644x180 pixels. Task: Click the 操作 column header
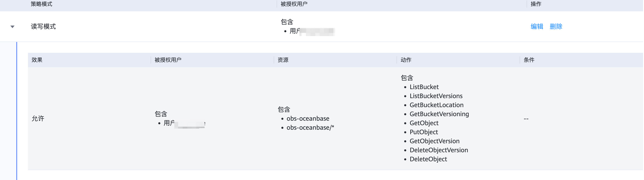pyautogui.click(x=536, y=4)
